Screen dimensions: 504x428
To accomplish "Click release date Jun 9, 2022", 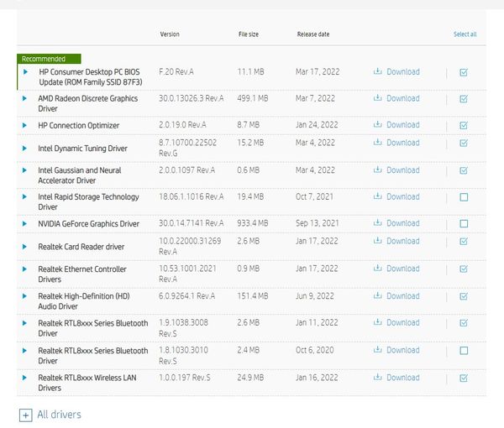I will (315, 296).
